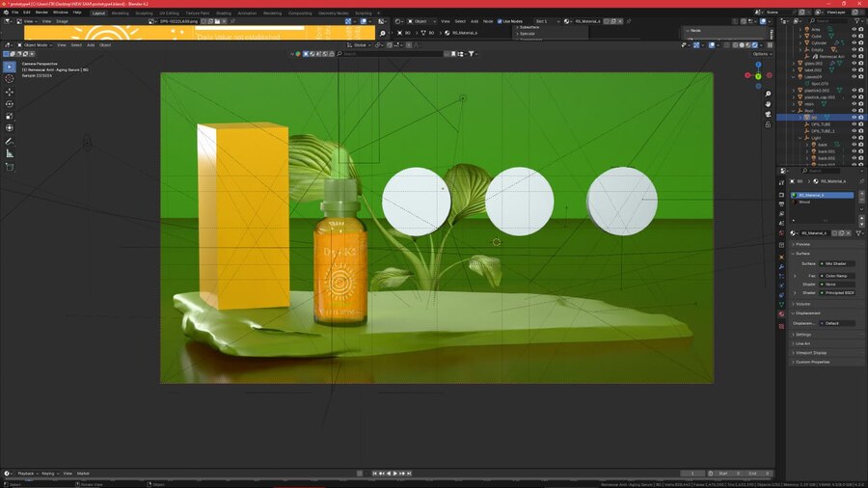Select the Measure tool
Screen dimensions: 868x488
[x=10, y=153]
